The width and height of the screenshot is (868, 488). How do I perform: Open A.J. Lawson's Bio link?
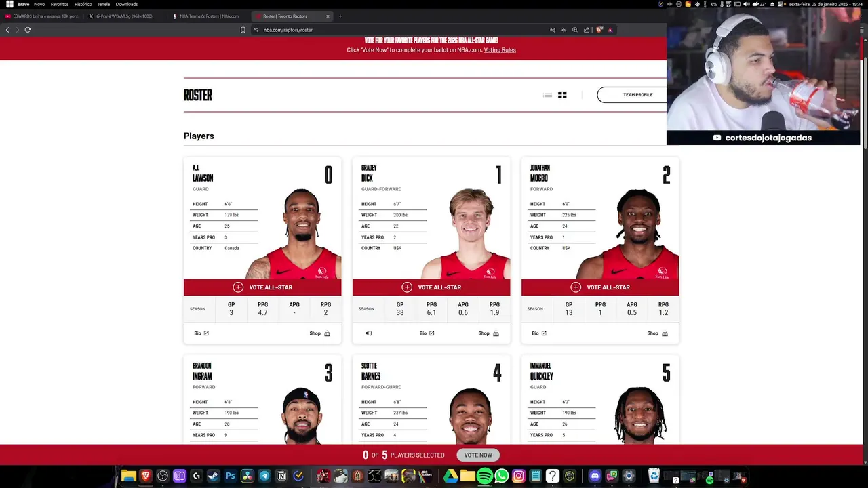coord(201,333)
